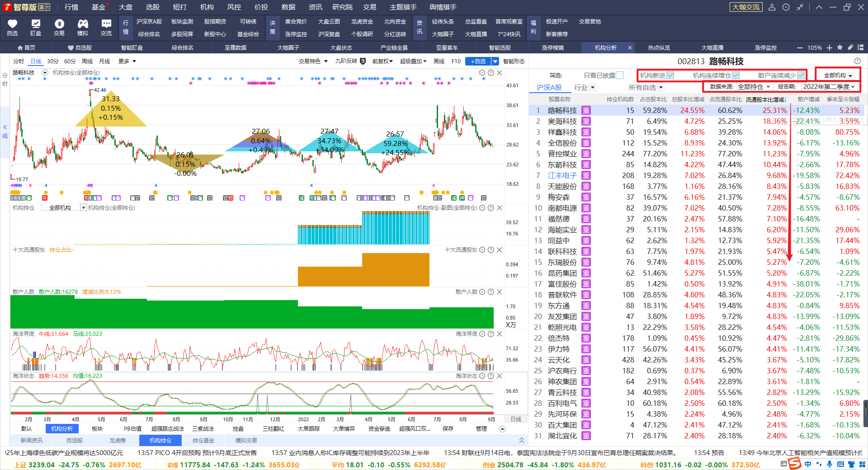Open the 行业 dropdown
Image resolution: width=868 pixels, height=470 pixels.
click(585, 87)
